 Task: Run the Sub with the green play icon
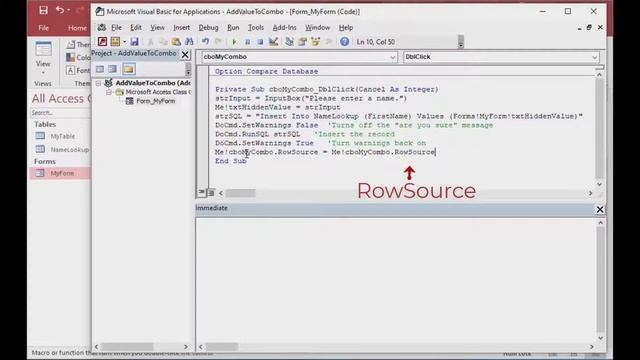(x=234, y=42)
